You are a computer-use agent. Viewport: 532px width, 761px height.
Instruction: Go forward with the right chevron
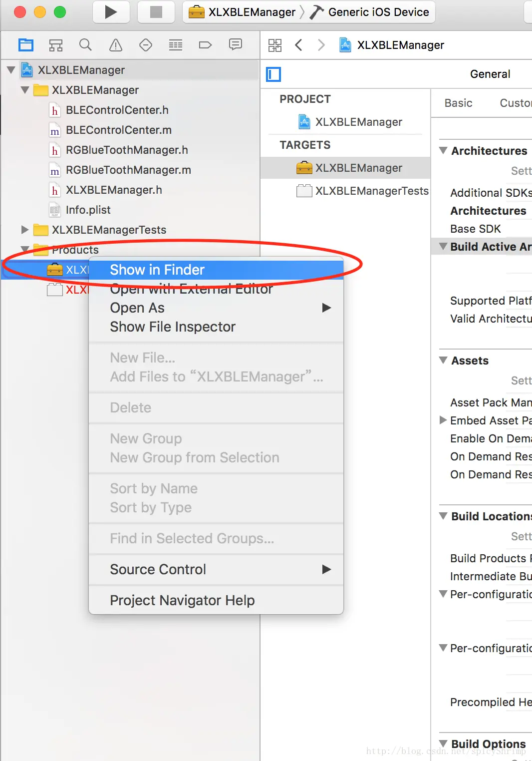pos(321,45)
